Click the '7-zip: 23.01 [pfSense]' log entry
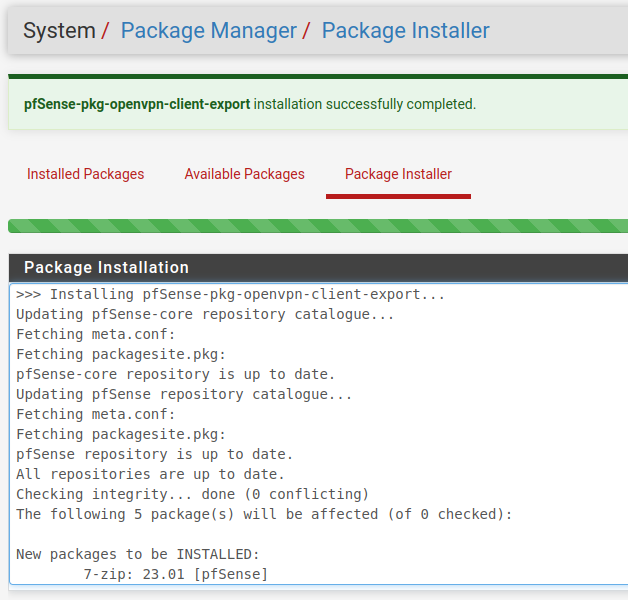Image resolution: width=628 pixels, height=600 pixels. 175,574
